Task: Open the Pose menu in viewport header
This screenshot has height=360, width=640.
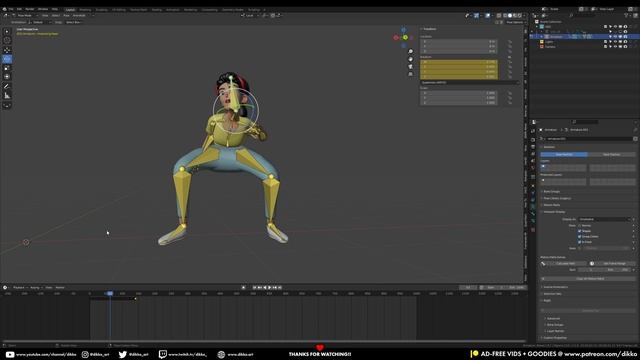Action: click(66, 16)
